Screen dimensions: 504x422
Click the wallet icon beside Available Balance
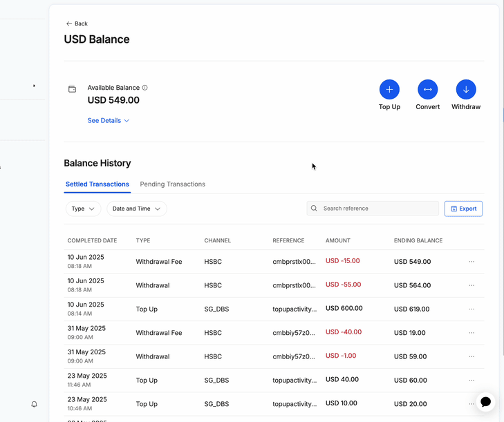pos(73,89)
